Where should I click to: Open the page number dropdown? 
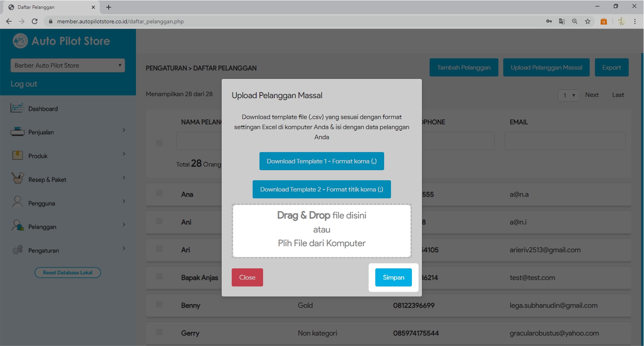point(568,95)
